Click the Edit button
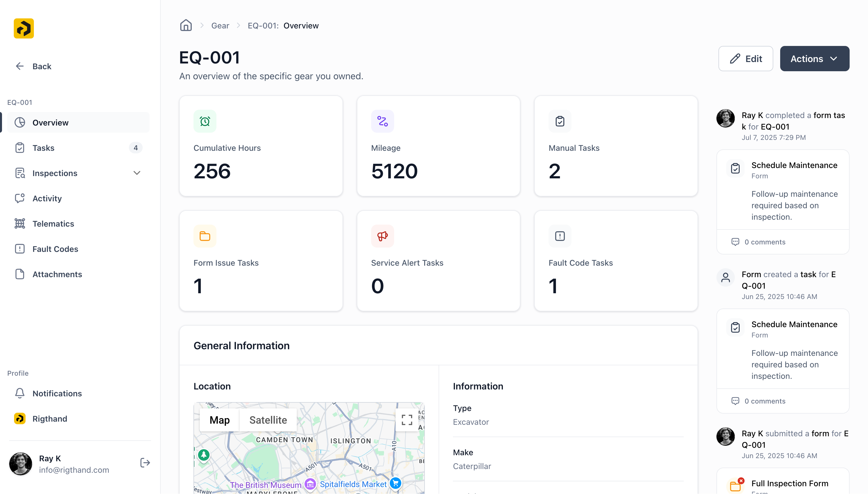 (x=746, y=59)
